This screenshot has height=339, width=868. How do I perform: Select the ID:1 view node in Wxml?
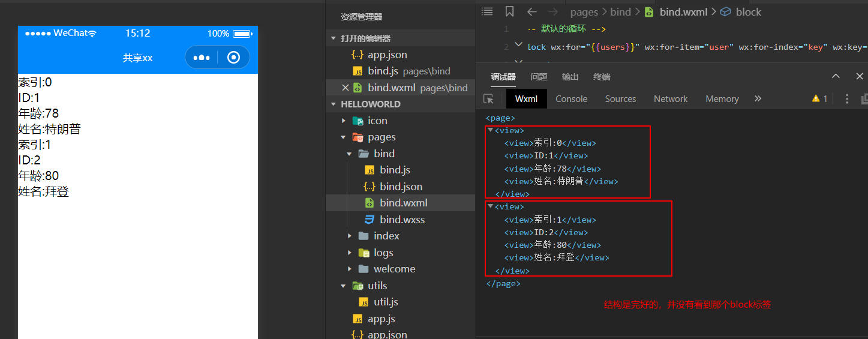coord(546,156)
